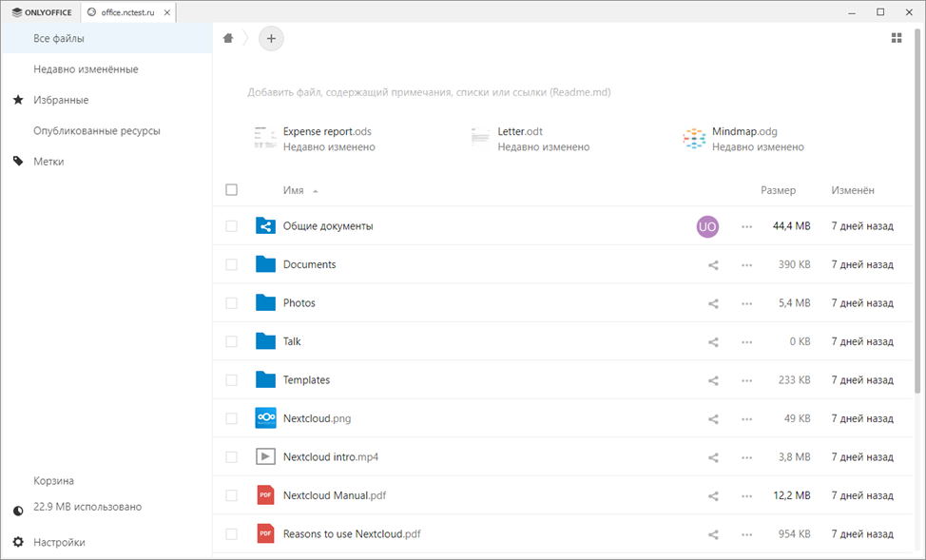Click the UO avatar on Общие документы
Viewport: 926px width, 560px height.
[x=706, y=226]
